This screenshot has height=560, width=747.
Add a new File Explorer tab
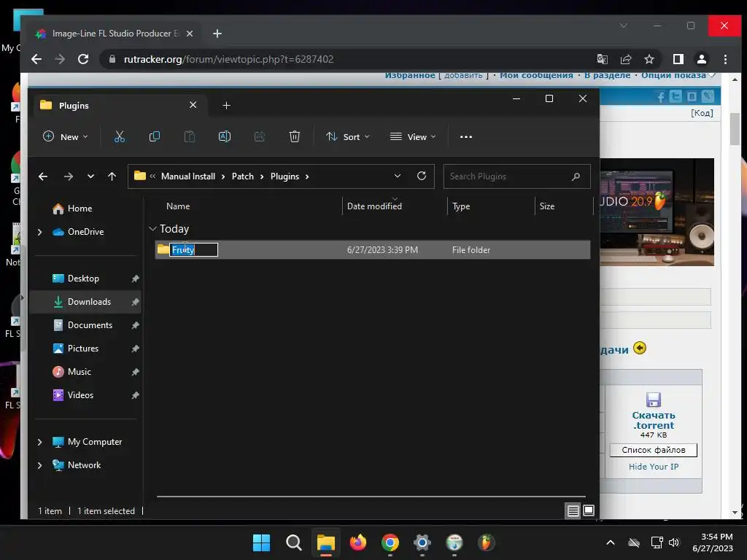pos(227,105)
